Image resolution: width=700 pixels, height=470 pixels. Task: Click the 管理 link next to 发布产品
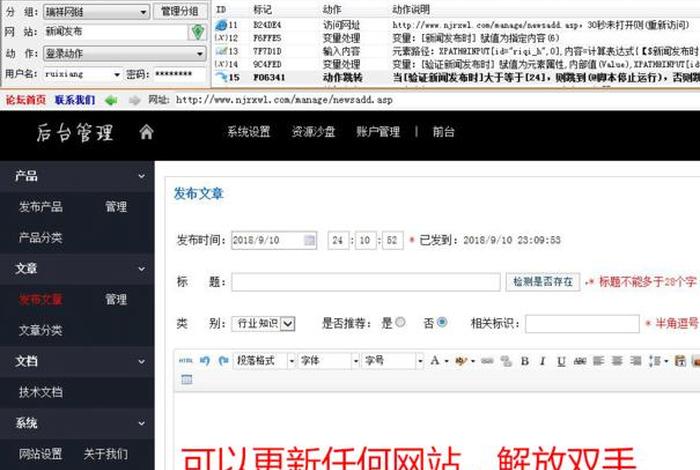[x=116, y=207]
